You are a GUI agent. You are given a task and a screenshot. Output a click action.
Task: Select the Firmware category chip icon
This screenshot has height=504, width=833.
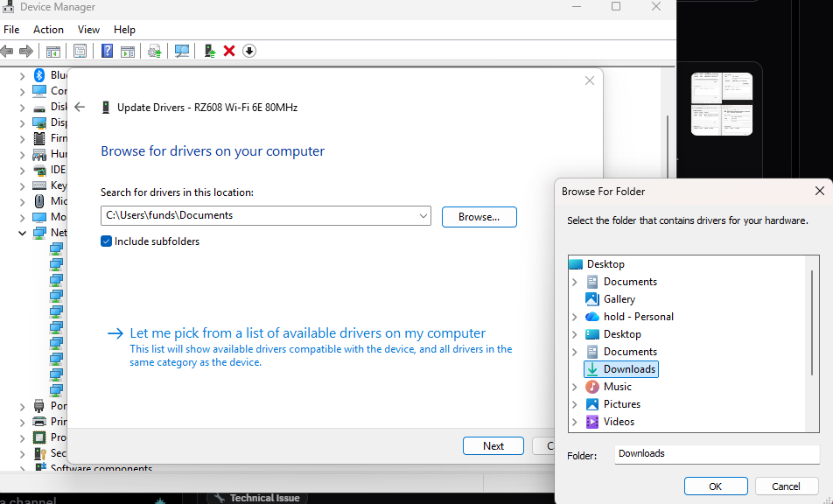pyautogui.click(x=39, y=138)
